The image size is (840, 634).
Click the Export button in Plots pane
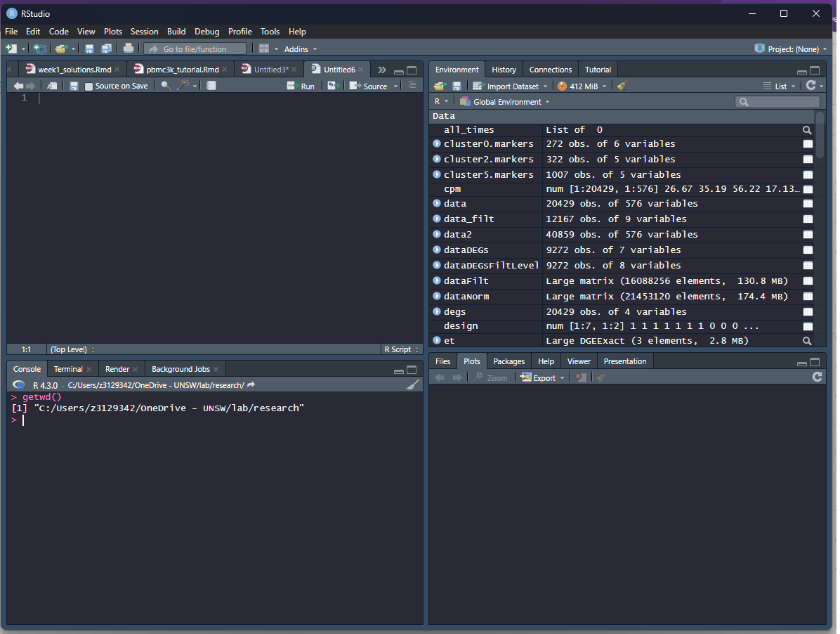[x=539, y=377]
